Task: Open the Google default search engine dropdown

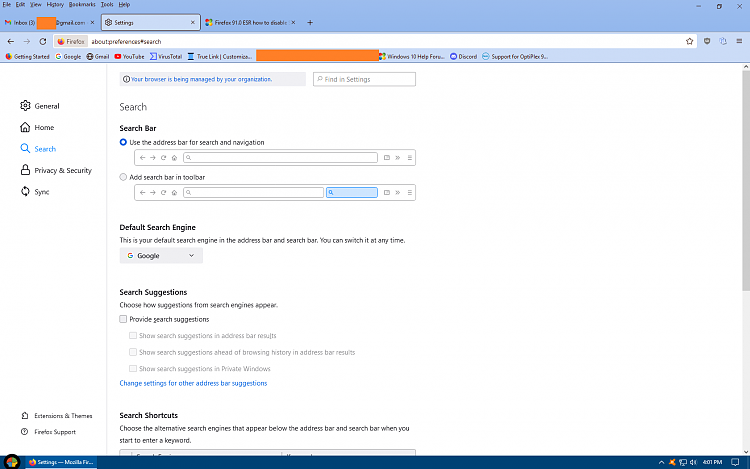Action: (x=161, y=256)
